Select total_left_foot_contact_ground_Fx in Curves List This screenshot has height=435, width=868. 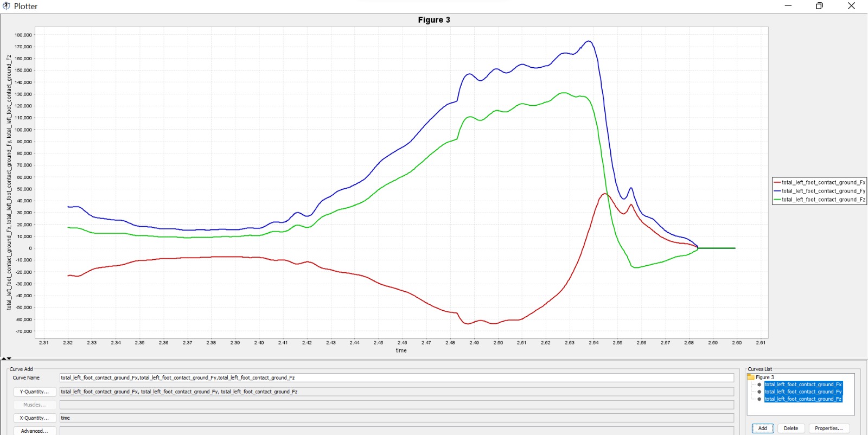(803, 385)
